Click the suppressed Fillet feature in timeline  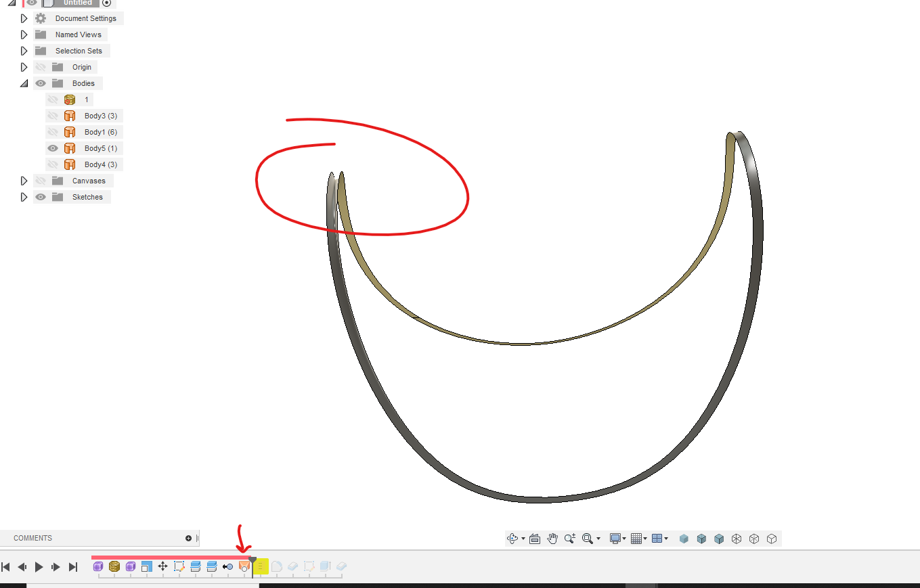point(277,566)
